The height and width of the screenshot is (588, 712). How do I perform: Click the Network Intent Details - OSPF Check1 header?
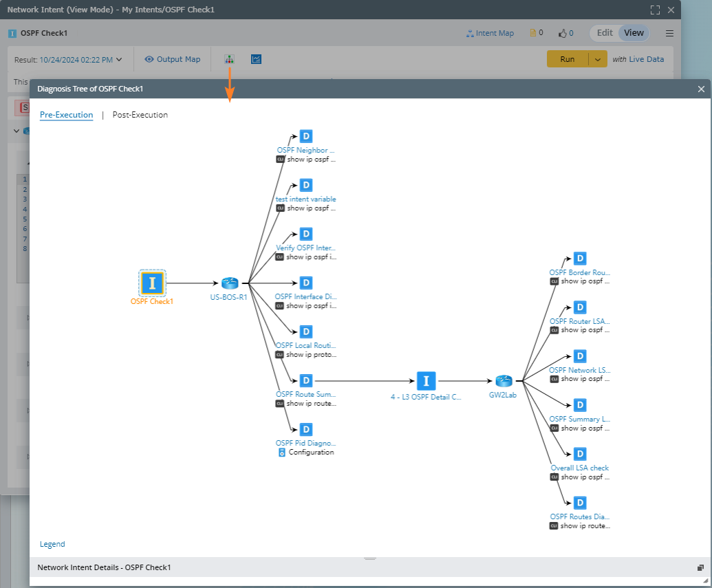(x=104, y=567)
